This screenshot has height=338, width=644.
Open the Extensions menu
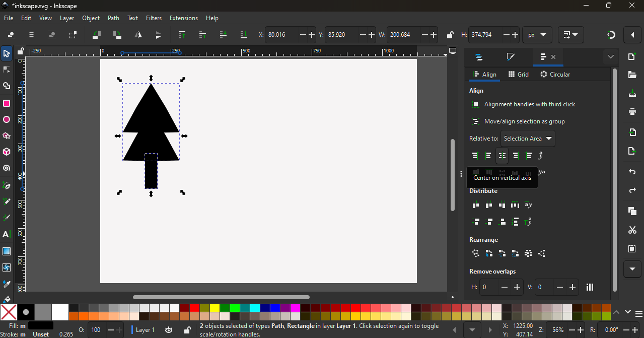(184, 18)
